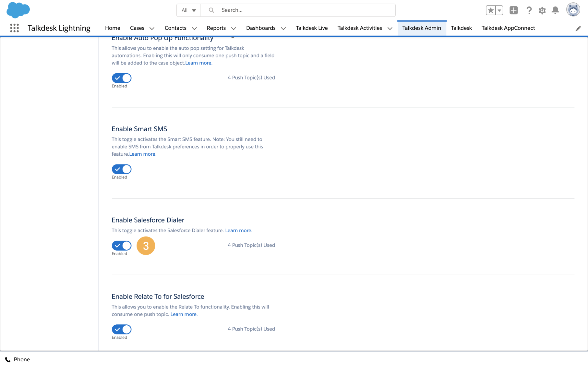Open the Help question mark icon
This screenshot has height=368, width=588.
tap(529, 10)
